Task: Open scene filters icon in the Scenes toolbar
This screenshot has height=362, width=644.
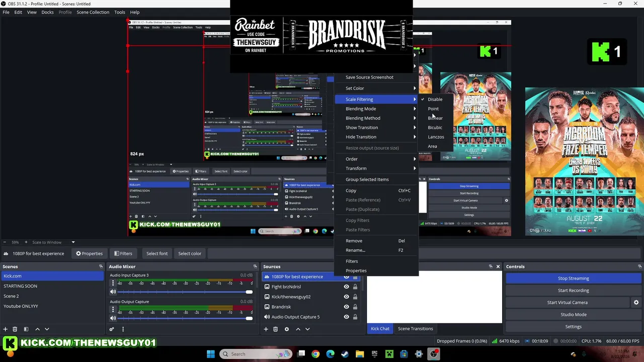Action: [x=26, y=329]
